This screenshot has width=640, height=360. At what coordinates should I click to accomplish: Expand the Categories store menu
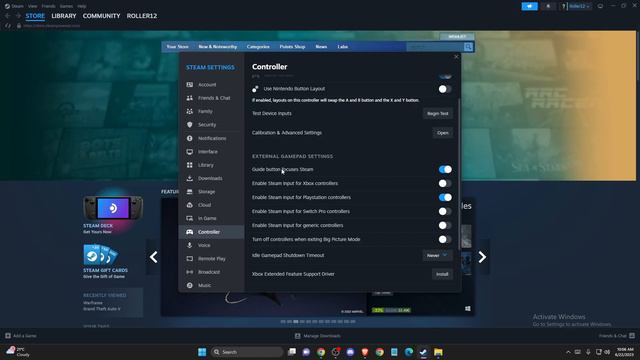pos(258,47)
